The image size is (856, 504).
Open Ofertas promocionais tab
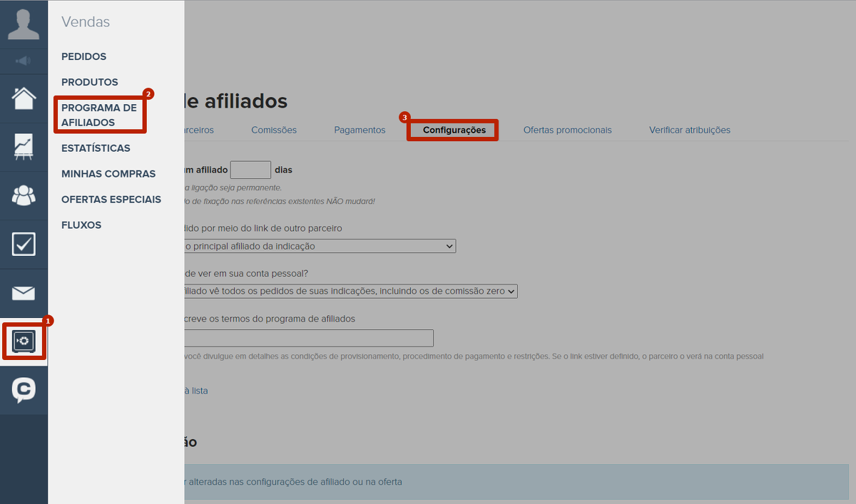[567, 130]
